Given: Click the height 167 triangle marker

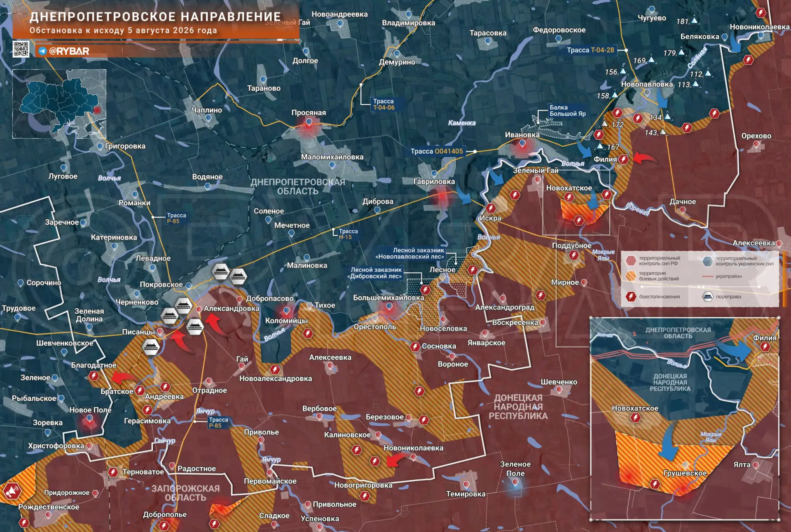Looking at the screenshot, I should (x=600, y=146).
